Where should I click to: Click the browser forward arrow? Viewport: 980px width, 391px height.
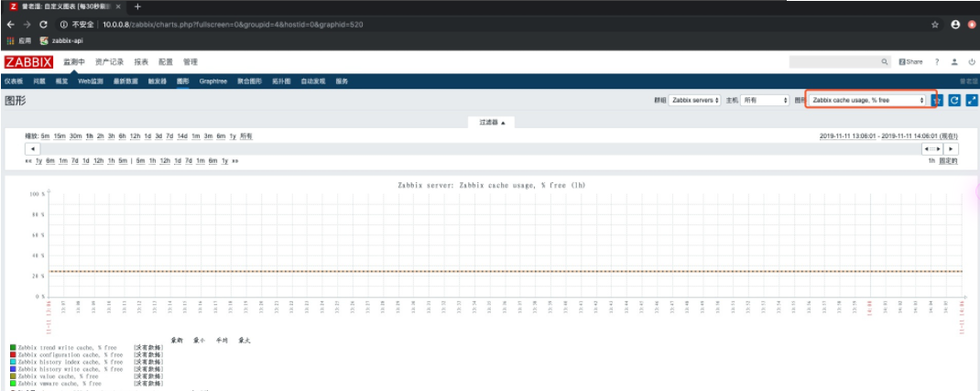[27, 25]
